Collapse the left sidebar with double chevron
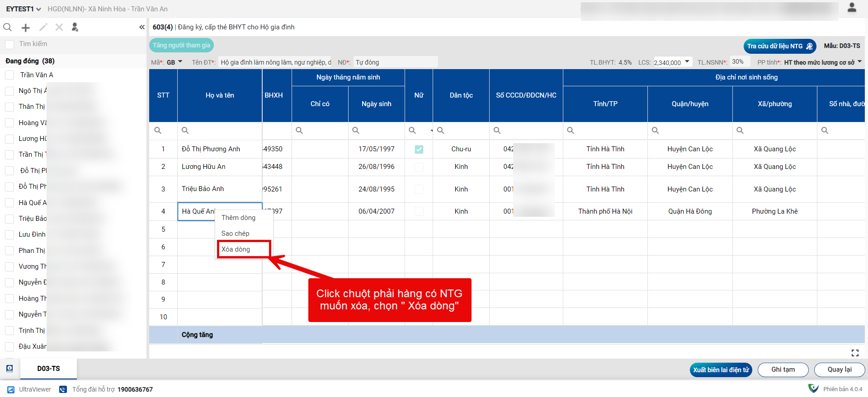This screenshot has height=397, width=868. click(142, 28)
